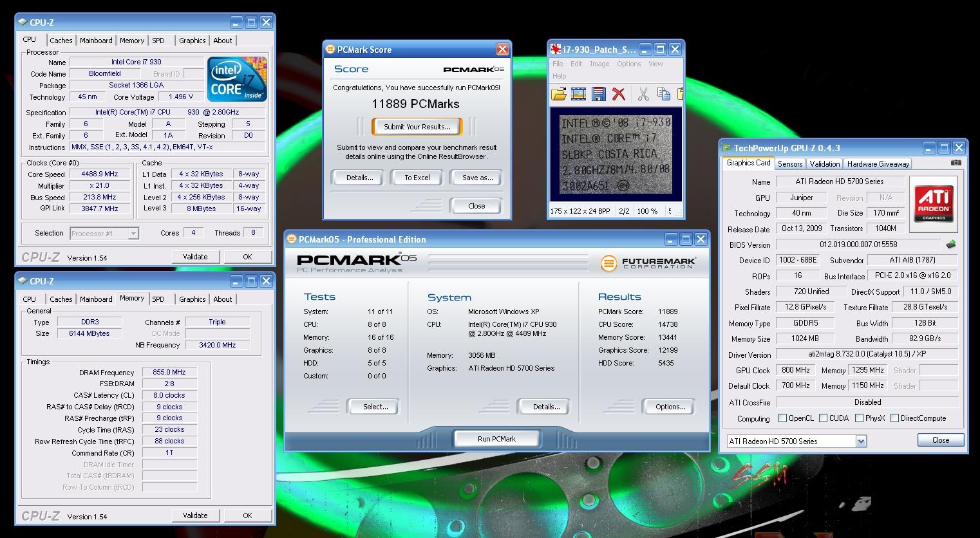
Task: Click the 11889 PCMarks score text
Action: (415, 104)
